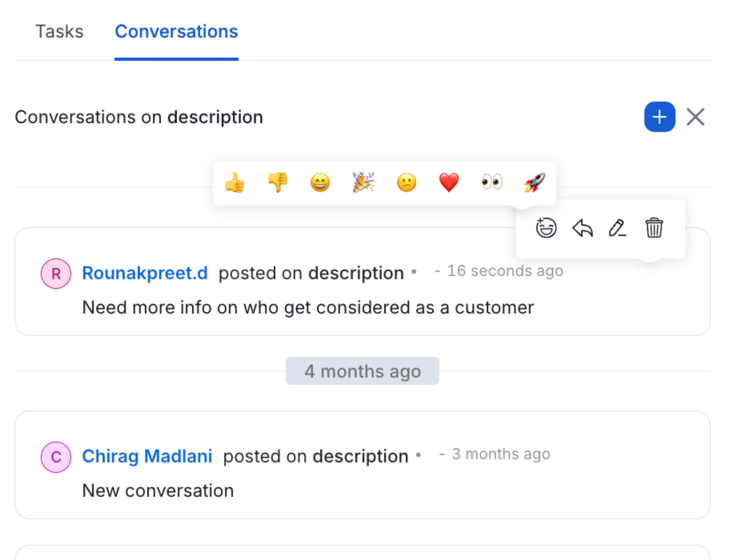
Task: Switch to the Conversations tab
Action: pyautogui.click(x=176, y=31)
